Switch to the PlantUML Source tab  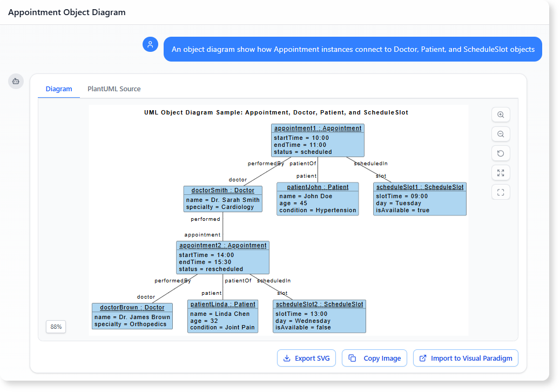pos(114,89)
